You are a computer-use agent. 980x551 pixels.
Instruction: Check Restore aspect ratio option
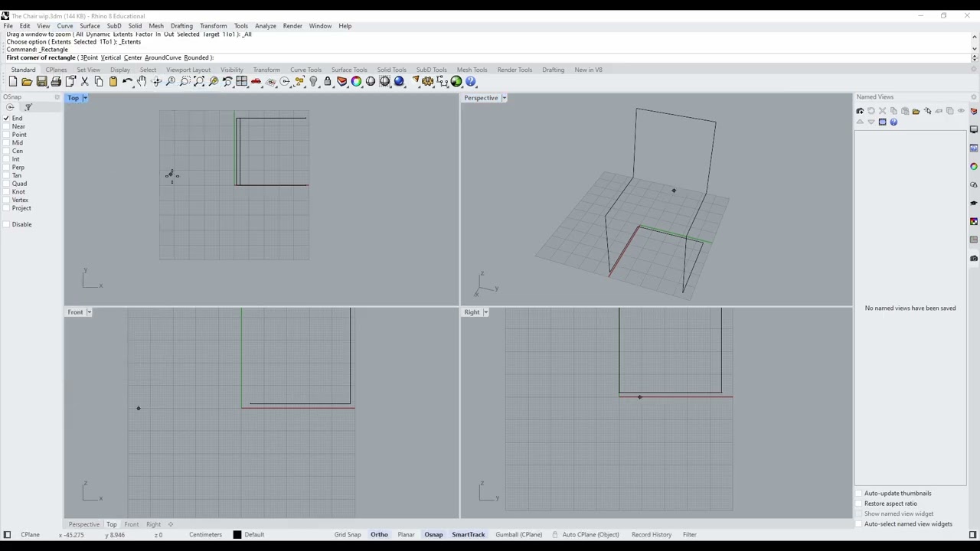[859, 504]
